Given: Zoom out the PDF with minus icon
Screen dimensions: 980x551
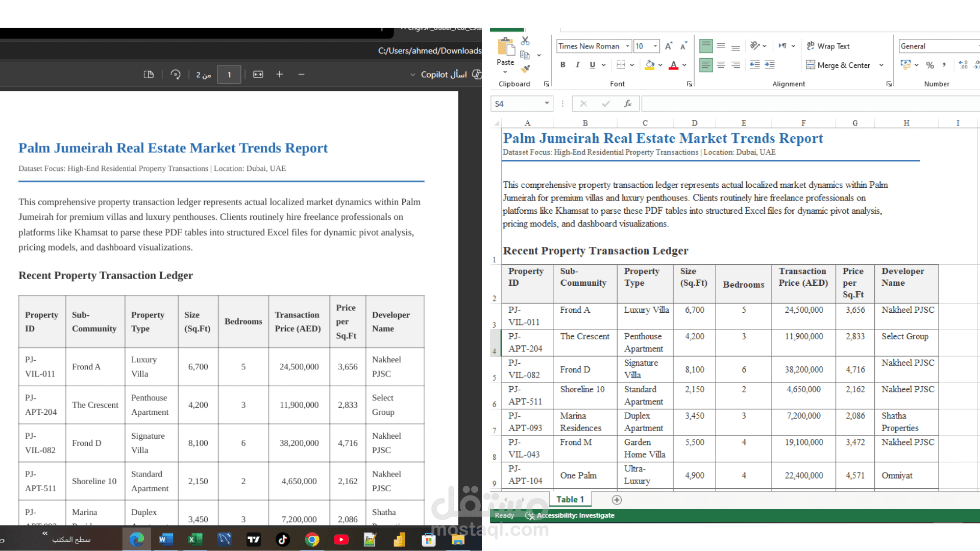Looking at the screenshot, I should point(302,74).
